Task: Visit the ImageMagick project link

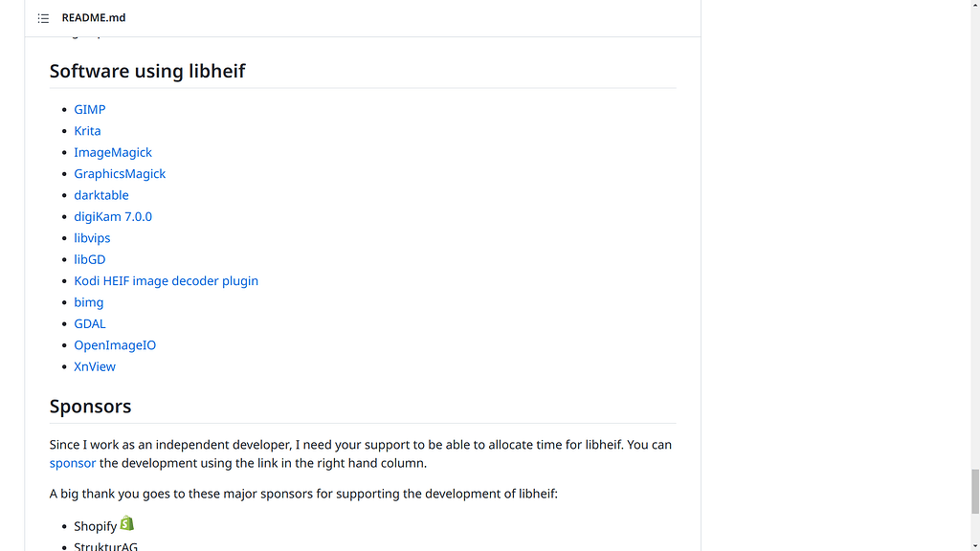Action: click(113, 152)
